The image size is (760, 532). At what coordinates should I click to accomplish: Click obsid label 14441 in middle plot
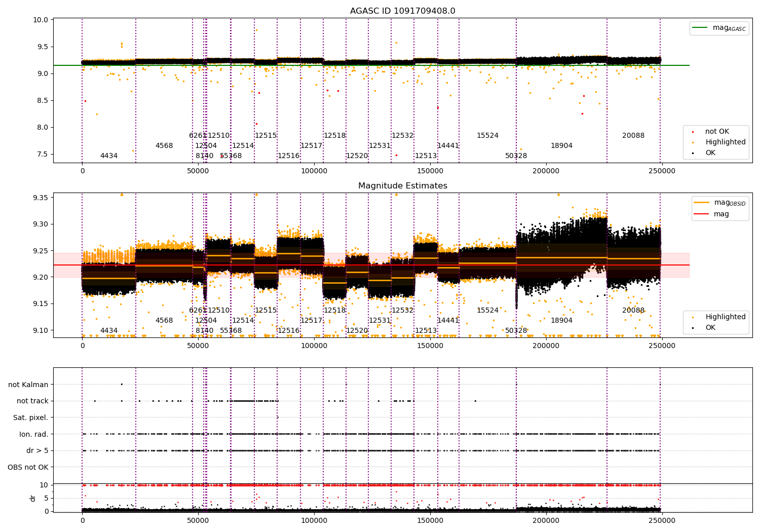click(448, 321)
